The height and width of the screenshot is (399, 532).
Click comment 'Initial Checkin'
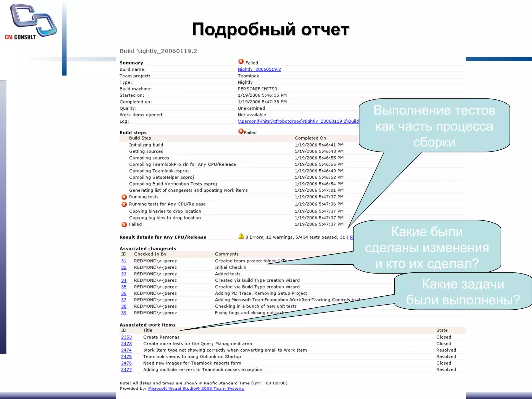[x=230, y=267]
